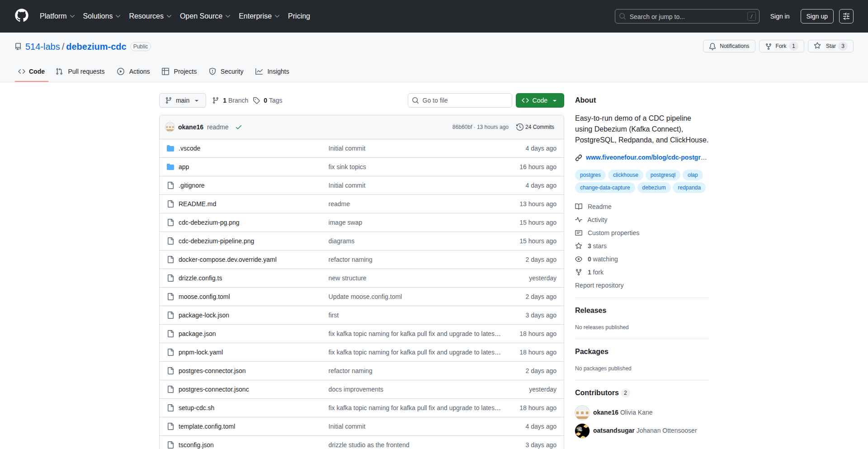
Task: Switch to the Pull requests tab
Action: 80,71
